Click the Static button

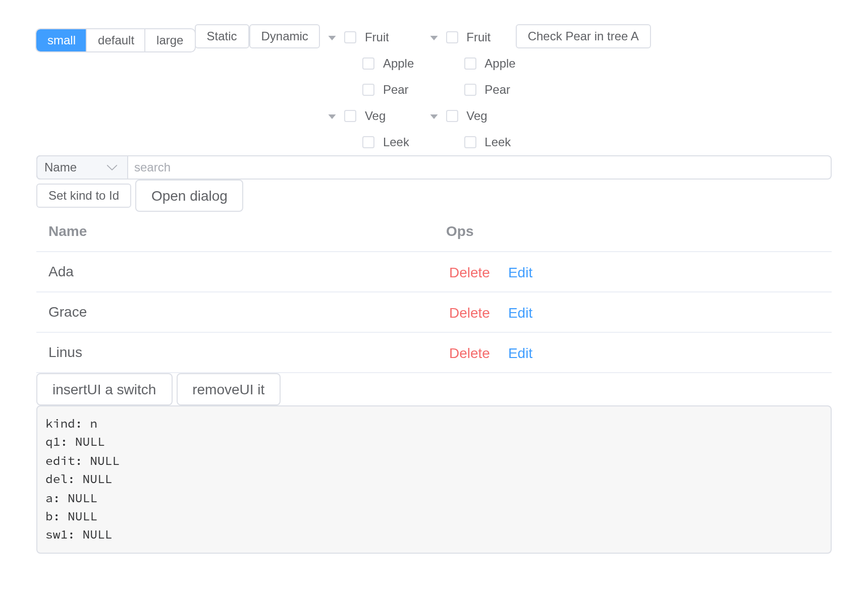(x=222, y=36)
